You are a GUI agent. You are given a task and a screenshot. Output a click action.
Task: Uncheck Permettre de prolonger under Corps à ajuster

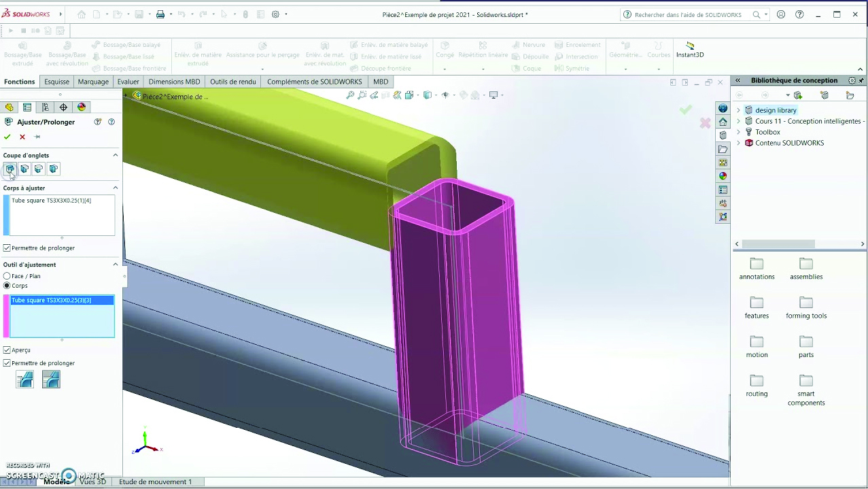coord(7,248)
